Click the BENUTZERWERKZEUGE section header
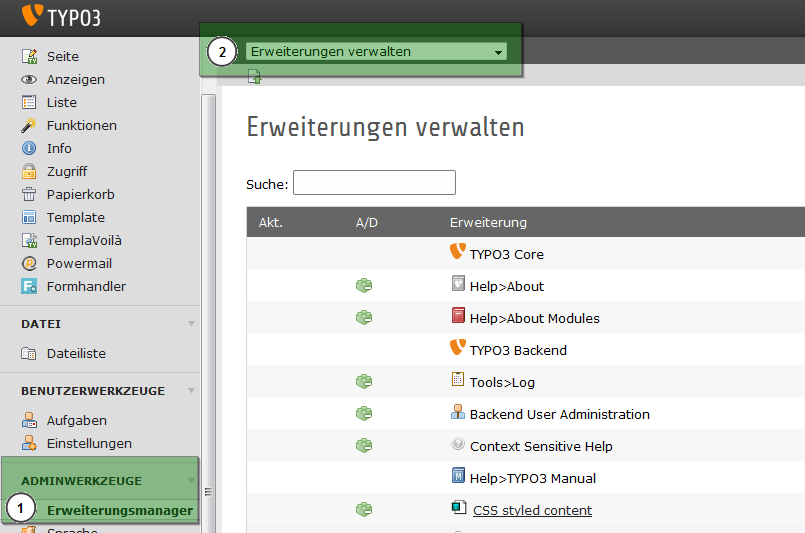This screenshot has height=533, width=805. (x=93, y=391)
